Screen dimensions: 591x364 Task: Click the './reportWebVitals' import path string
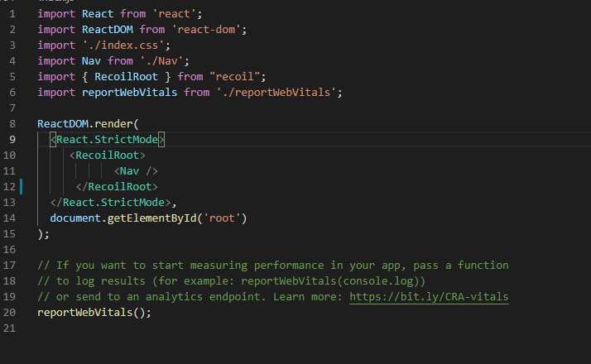(276, 93)
